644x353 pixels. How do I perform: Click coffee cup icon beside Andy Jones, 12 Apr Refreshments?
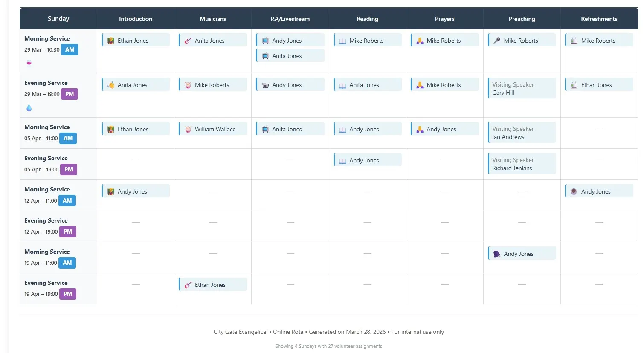click(x=574, y=192)
